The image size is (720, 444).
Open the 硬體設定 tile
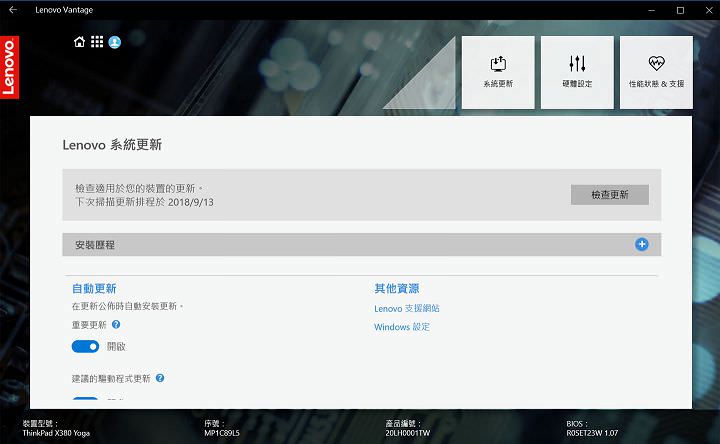(577, 72)
